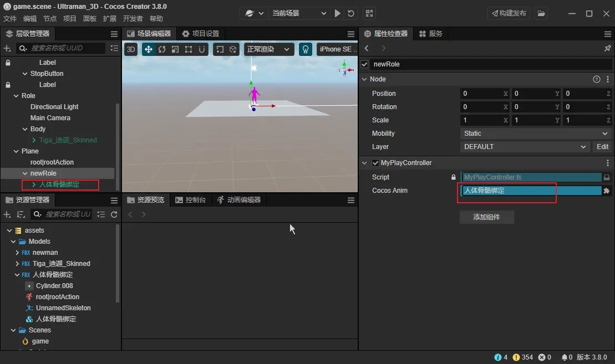Select the move gizmo tool

[x=149, y=49]
